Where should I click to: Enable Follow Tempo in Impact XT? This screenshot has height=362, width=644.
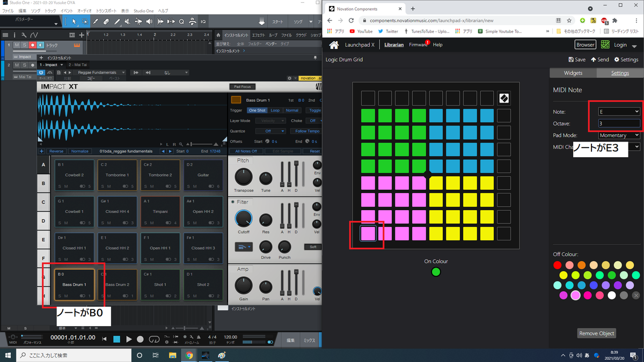pyautogui.click(x=308, y=131)
